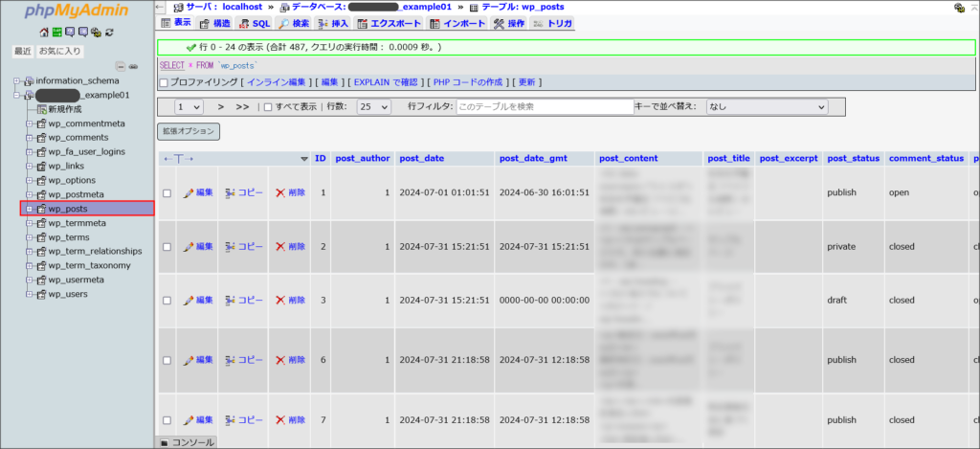Edit the row with ID 7

point(198,420)
